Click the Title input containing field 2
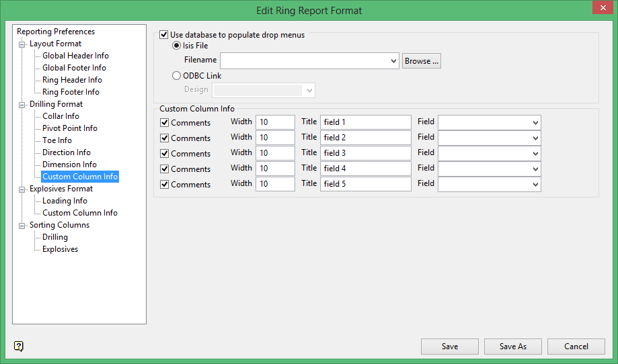The image size is (618, 364). [x=366, y=138]
